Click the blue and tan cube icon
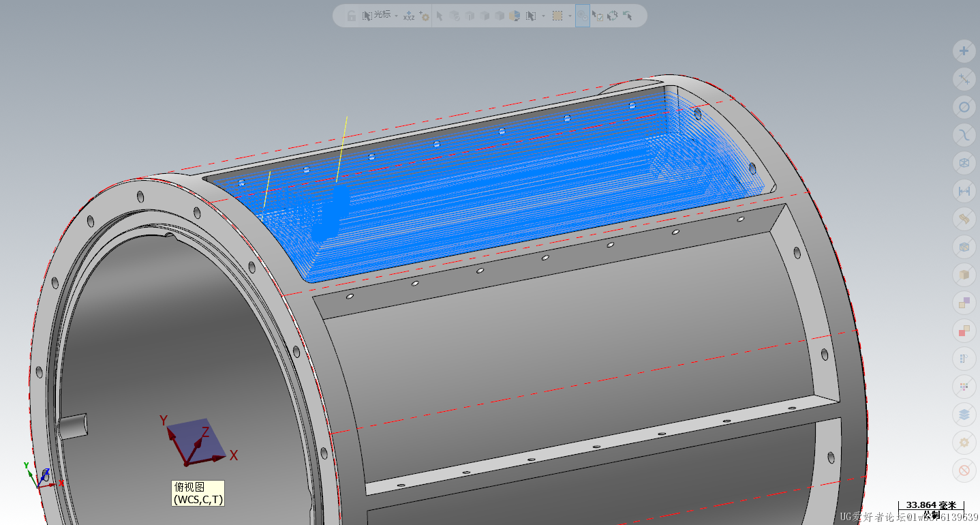 pyautogui.click(x=515, y=16)
